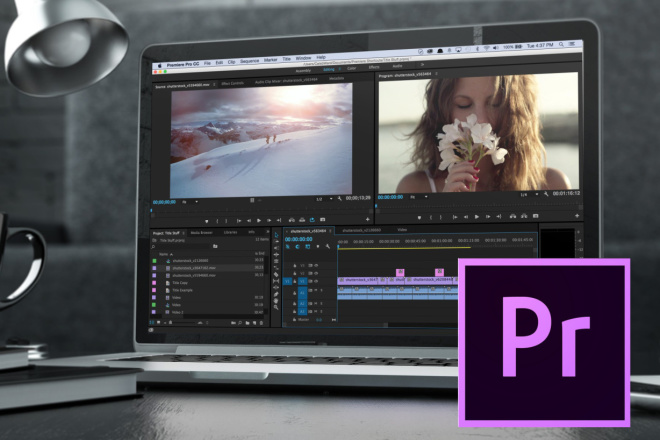Select the Track Select Forward tool
The height and width of the screenshot is (440, 660).
(x=277, y=242)
